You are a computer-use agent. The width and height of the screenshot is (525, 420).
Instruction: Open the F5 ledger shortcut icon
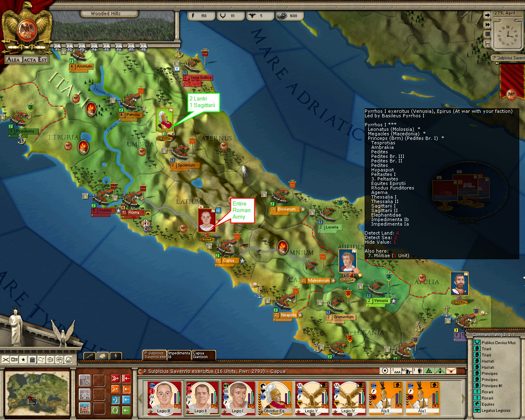point(106,47)
